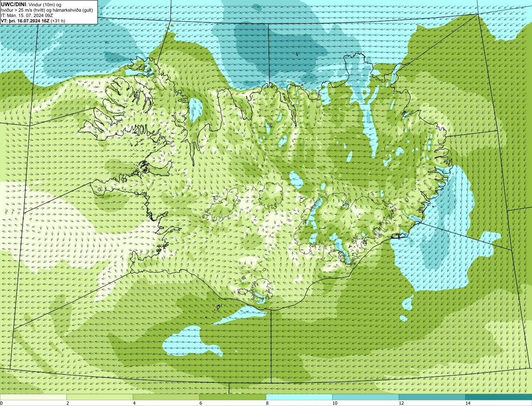Click the "6" label on the color scale
The width and height of the screenshot is (532, 406).
pos(200,403)
